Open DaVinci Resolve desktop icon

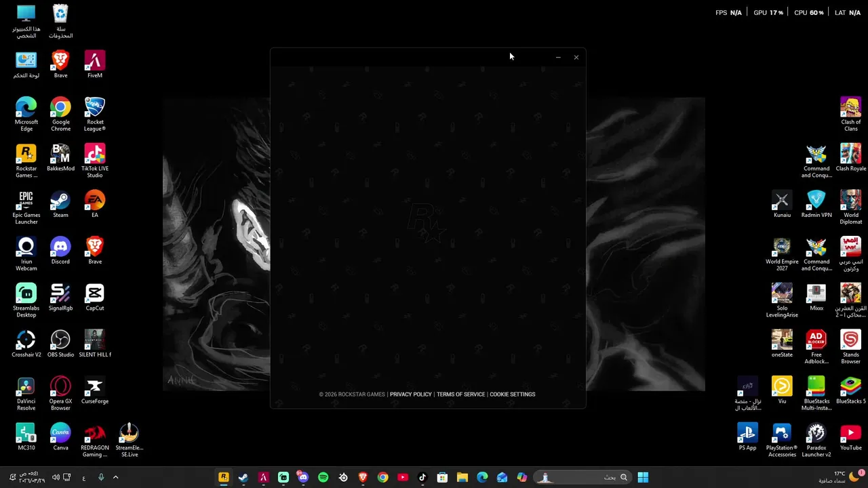tap(26, 394)
